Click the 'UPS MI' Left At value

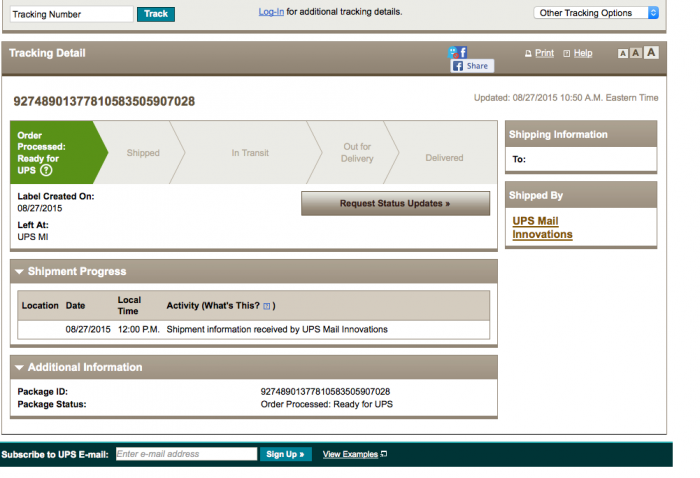coord(33,237)
